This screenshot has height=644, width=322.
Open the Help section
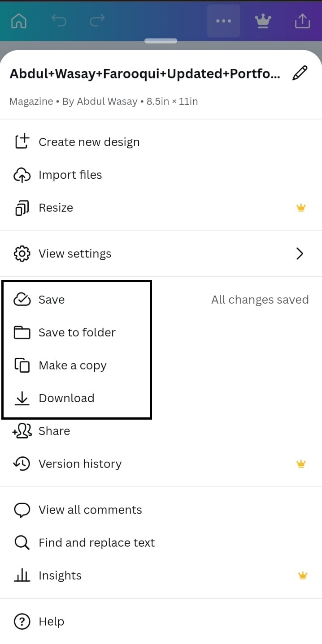51,621
